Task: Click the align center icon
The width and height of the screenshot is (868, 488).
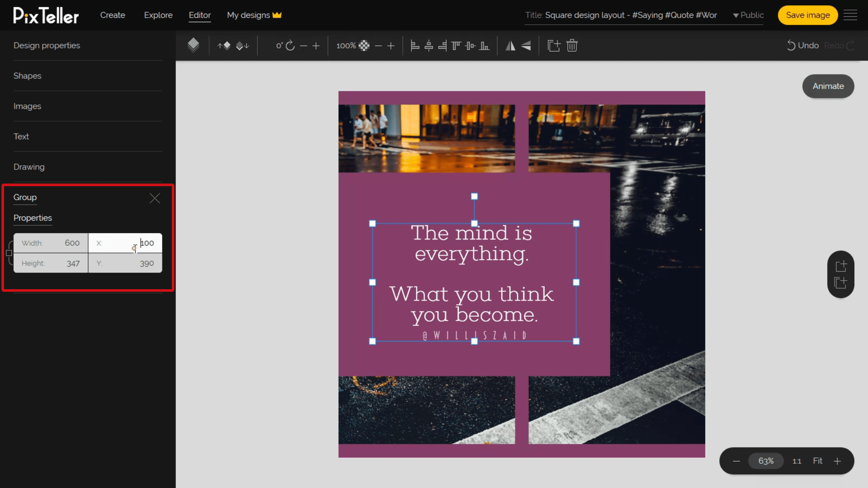Action: pyautogui.click(x=428, y=45)
